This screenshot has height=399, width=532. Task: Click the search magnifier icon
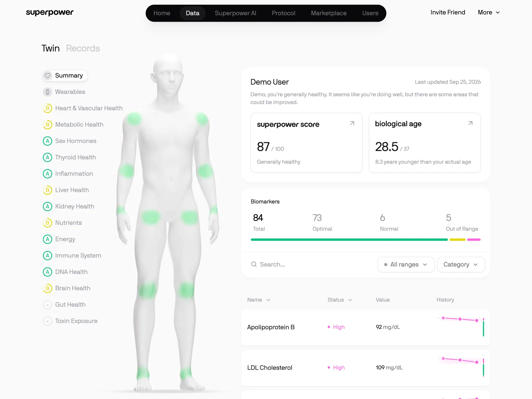click(254, 264)
